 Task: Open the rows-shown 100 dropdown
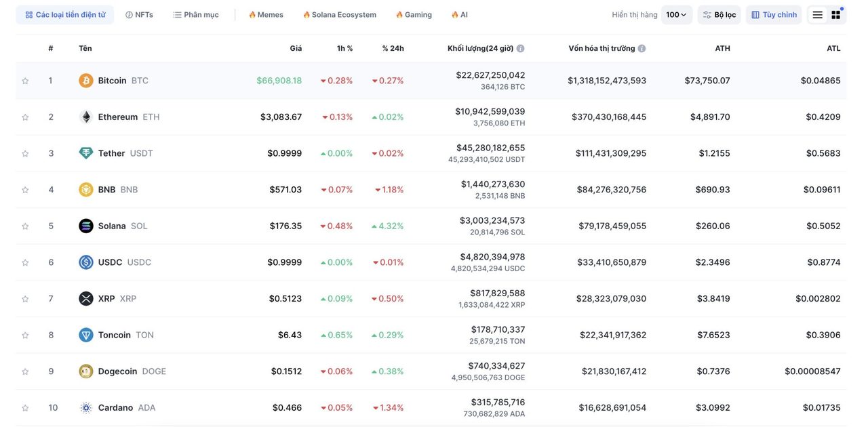(x=677, y=15)
